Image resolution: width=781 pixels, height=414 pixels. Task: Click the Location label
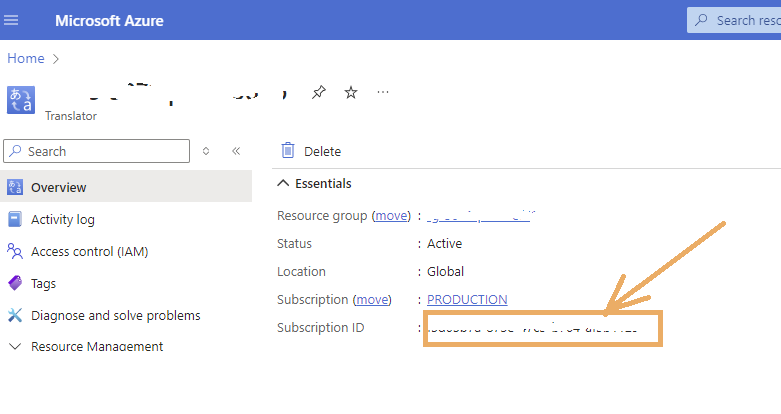point(301,272)
